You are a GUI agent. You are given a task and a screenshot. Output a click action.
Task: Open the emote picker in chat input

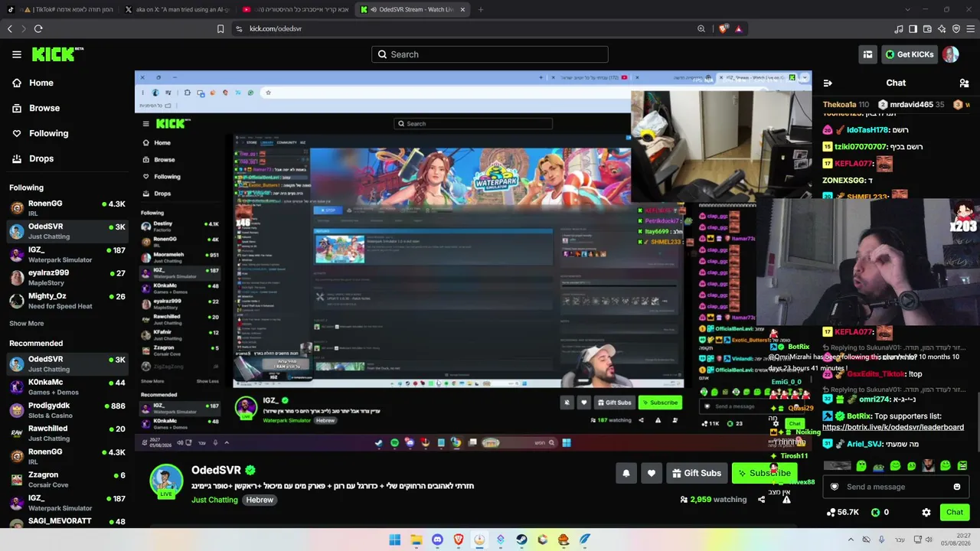(x=957, y=487)
